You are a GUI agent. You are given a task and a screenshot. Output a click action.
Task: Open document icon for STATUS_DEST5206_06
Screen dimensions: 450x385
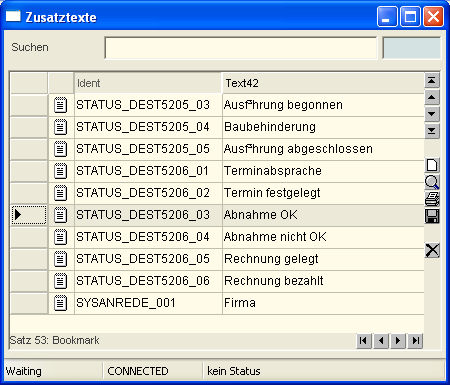click(x=60, y=281)
